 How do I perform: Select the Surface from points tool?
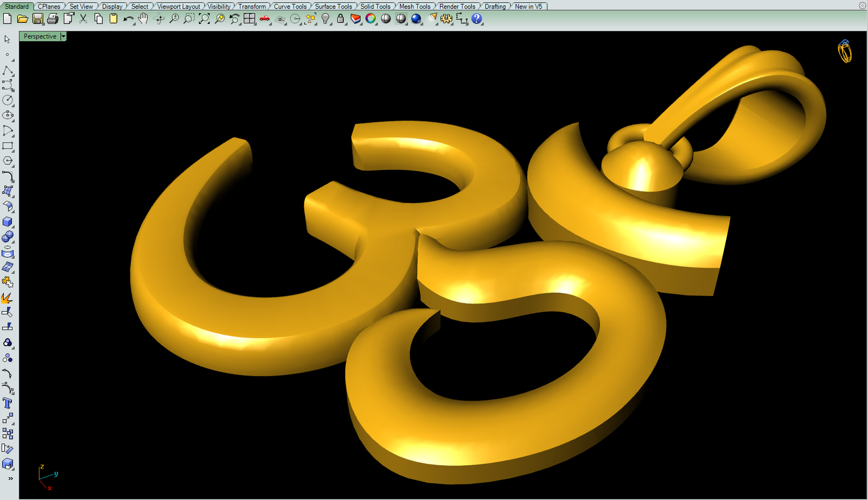pos(8,191)
